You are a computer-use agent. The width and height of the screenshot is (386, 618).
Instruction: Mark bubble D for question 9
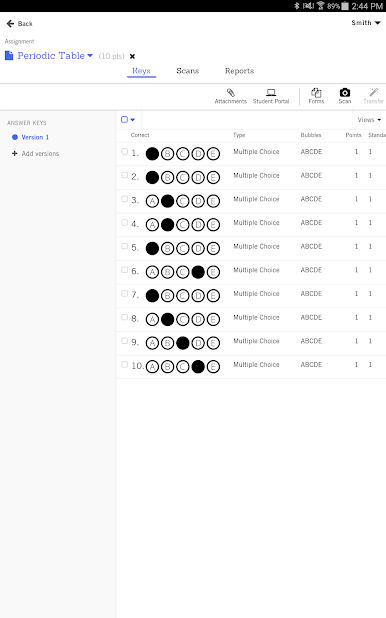pos(198,343)
